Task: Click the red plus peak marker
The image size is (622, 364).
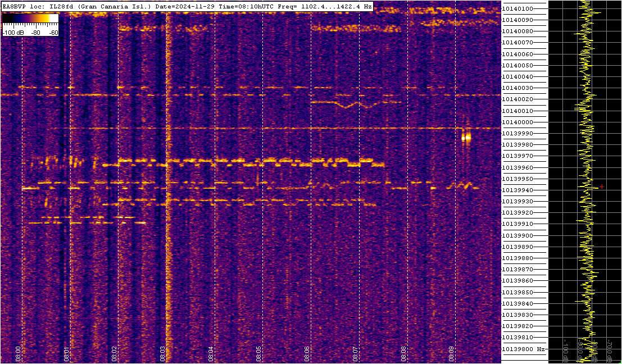Action: 602,186
